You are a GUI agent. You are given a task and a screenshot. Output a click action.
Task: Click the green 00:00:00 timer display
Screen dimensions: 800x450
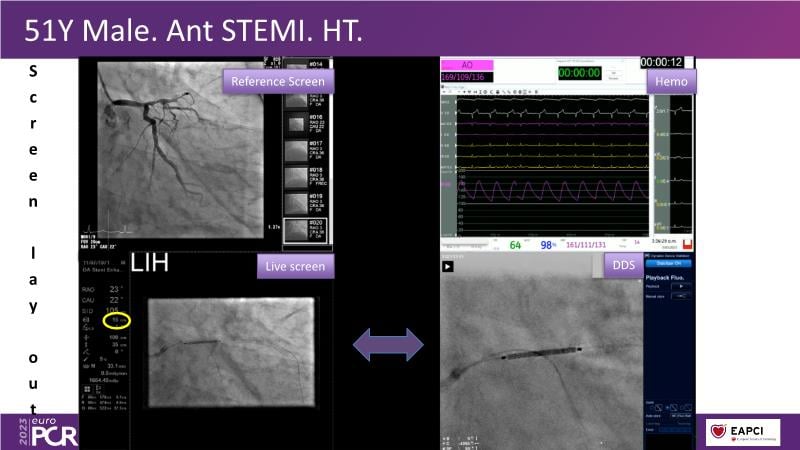tap(579, 73)
